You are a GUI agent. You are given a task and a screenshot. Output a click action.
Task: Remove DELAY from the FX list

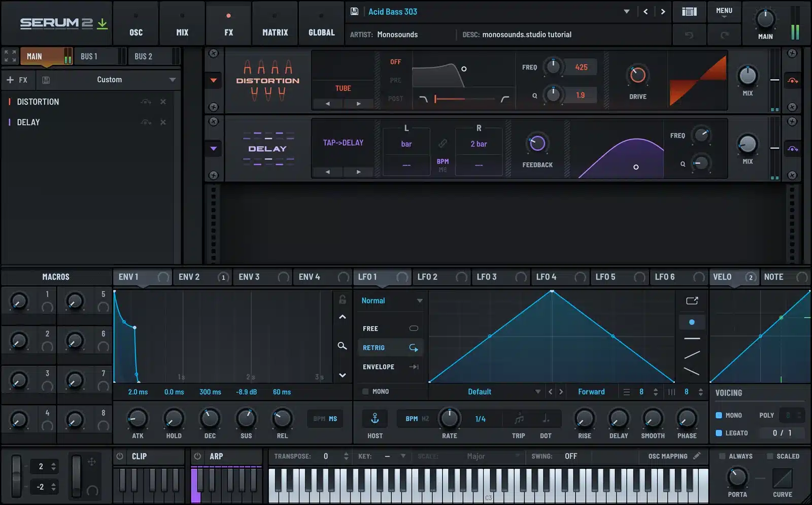tap(163, 122)
